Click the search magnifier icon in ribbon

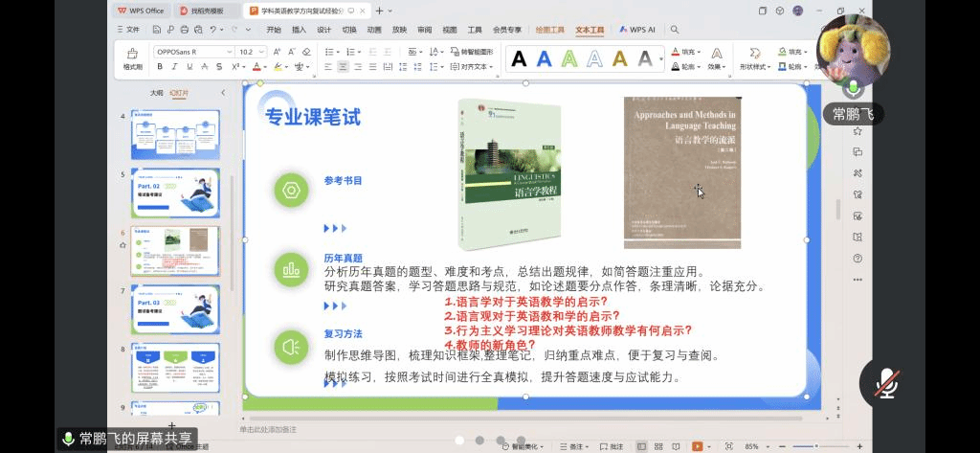click(675, 30)
